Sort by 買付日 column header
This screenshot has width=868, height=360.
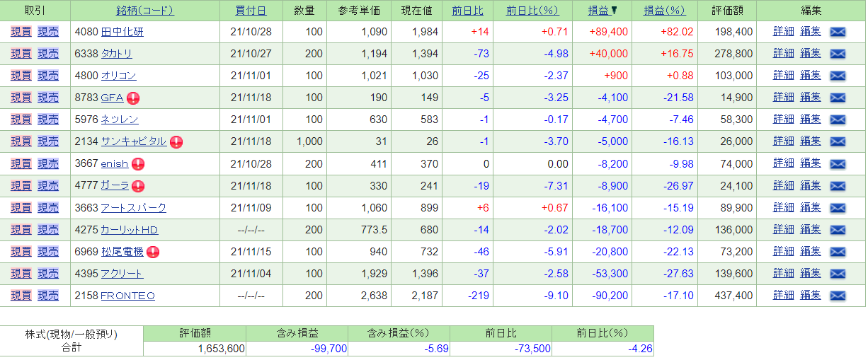pyautogui.click(x=251, y=11)
